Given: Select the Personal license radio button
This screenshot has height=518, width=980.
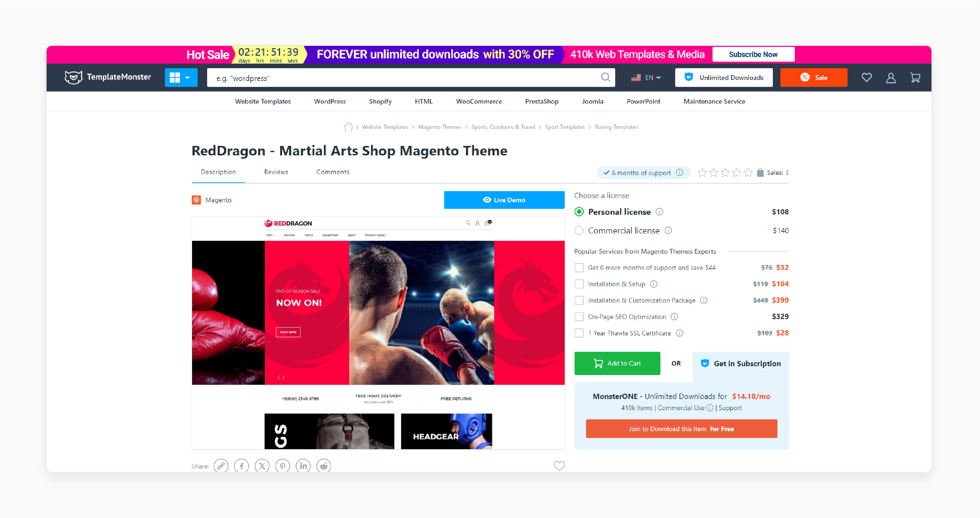Looking at the screenshot, I should [578, 211].
